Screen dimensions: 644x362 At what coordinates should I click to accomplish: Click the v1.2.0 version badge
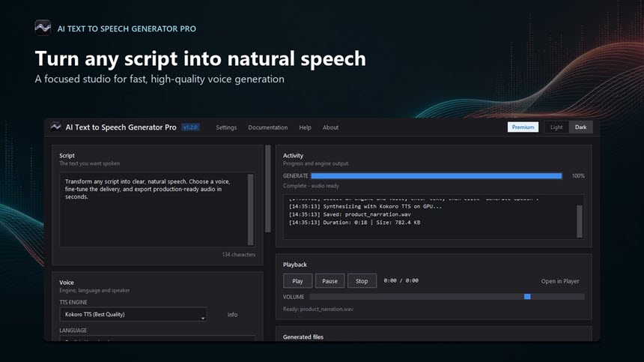click(190, 127)
